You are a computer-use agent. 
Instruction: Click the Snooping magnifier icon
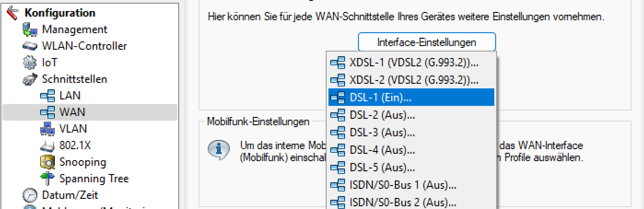click(x=47, y=162)
